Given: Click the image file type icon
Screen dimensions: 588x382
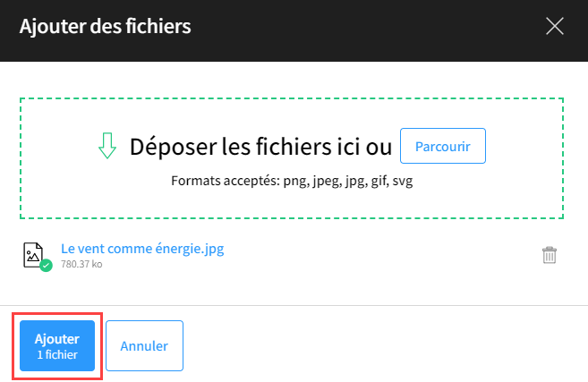Looking at the screenshot, I should pyautogui.click(x=33, y=255).
